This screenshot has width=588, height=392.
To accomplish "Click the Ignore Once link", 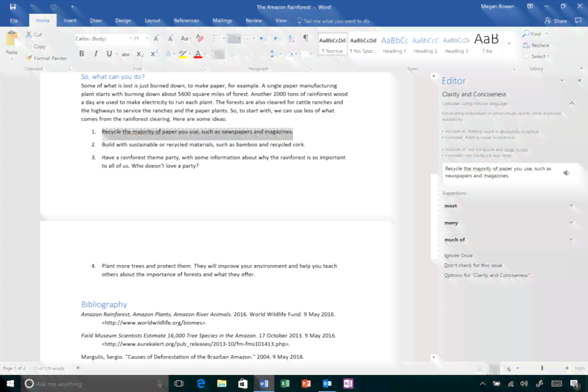I will (458, 255).
